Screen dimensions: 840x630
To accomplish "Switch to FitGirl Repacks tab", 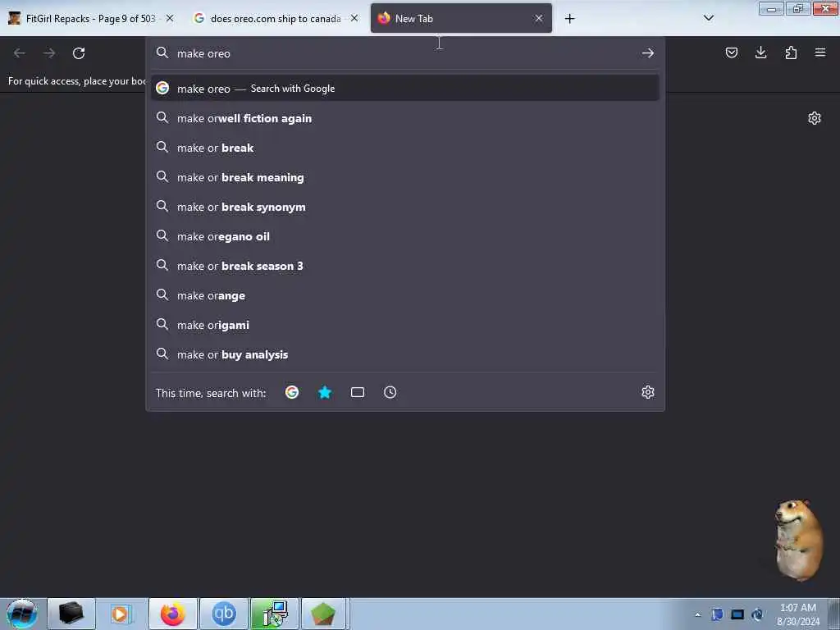I will tap(90, 18).
